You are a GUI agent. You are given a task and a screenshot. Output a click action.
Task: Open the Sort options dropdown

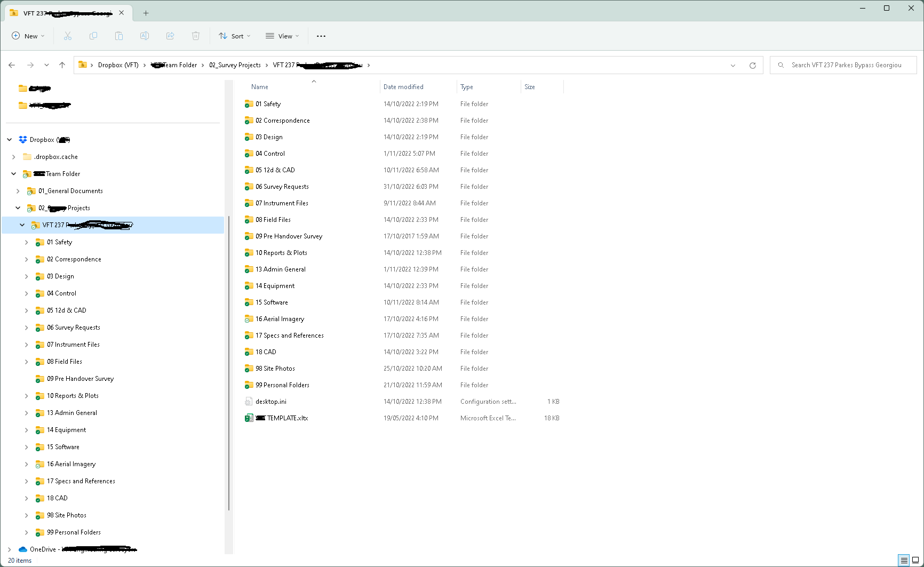coord(235,36)
